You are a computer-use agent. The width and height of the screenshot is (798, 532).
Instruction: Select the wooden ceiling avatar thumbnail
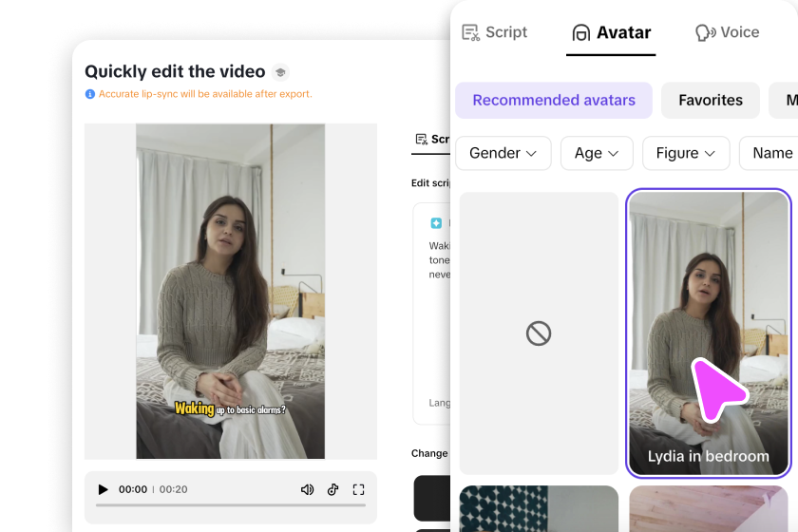point(709,508)
